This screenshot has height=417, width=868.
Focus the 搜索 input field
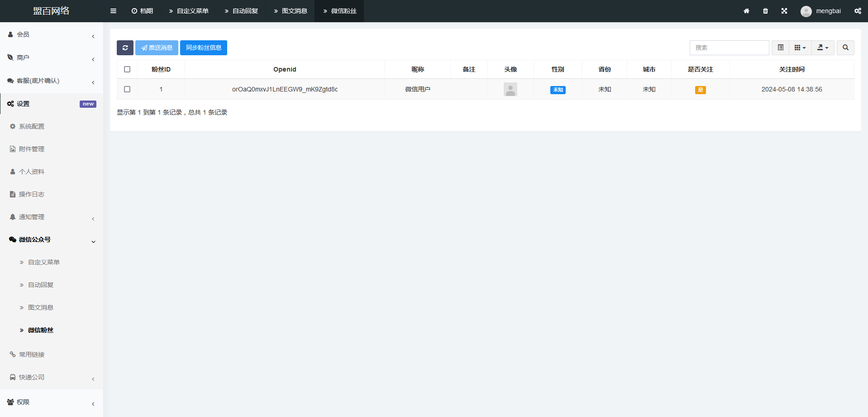click(729, 48)
